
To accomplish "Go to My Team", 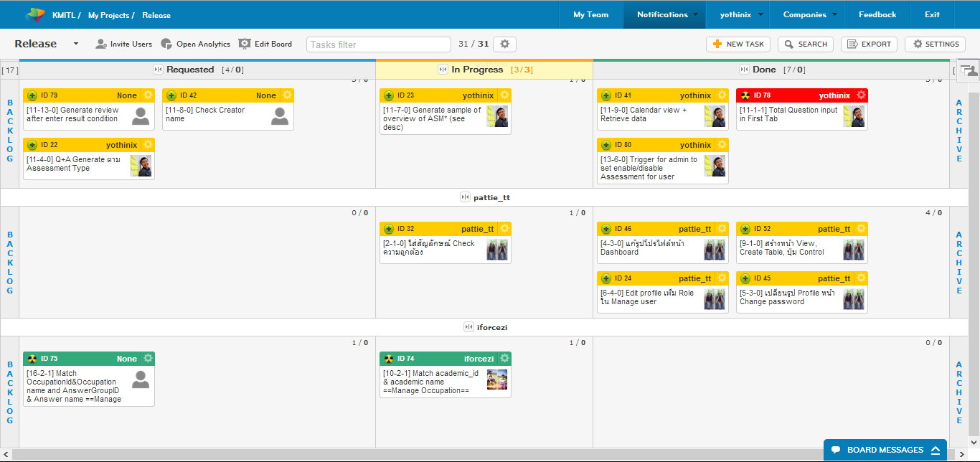I will pyautogui.click(x=590, y=14).
